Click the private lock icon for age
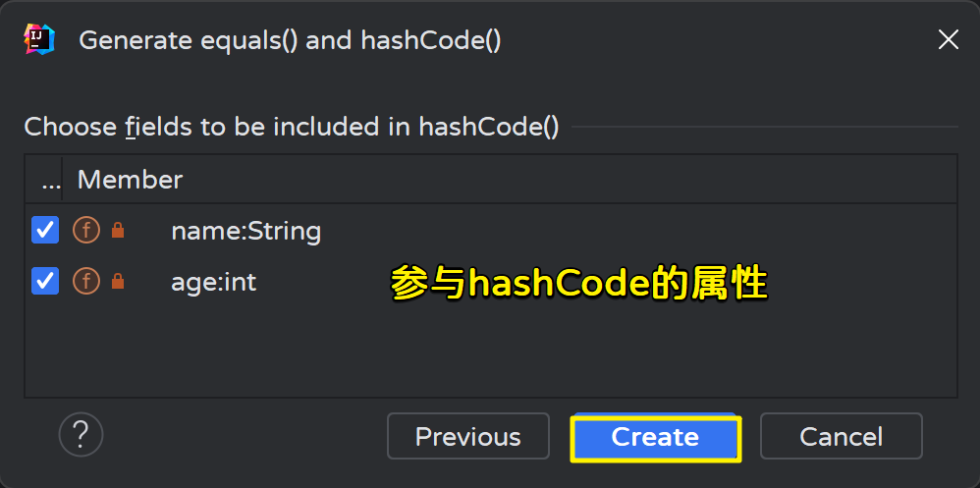The width and height of the screenshot is (980, 488). pos(118,283)
